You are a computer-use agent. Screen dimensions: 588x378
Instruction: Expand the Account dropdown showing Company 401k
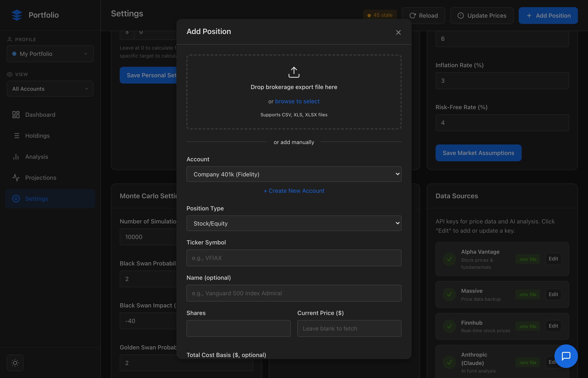[x=294, y=174]
